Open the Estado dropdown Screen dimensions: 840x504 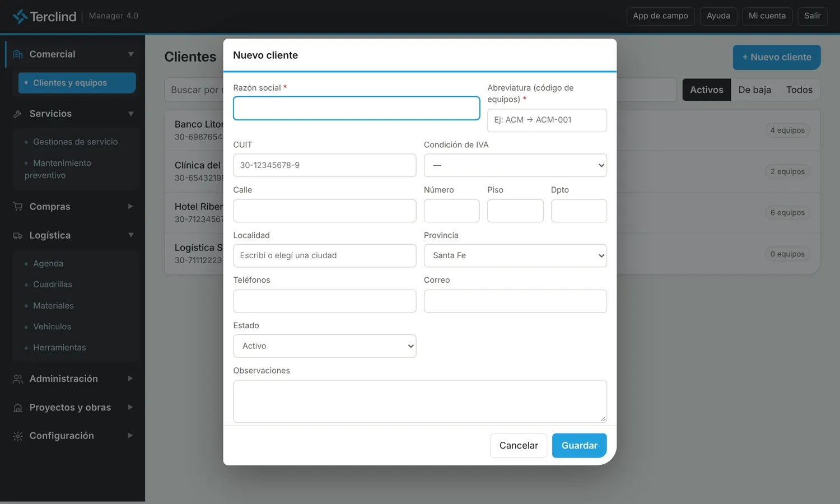(325, 346)
